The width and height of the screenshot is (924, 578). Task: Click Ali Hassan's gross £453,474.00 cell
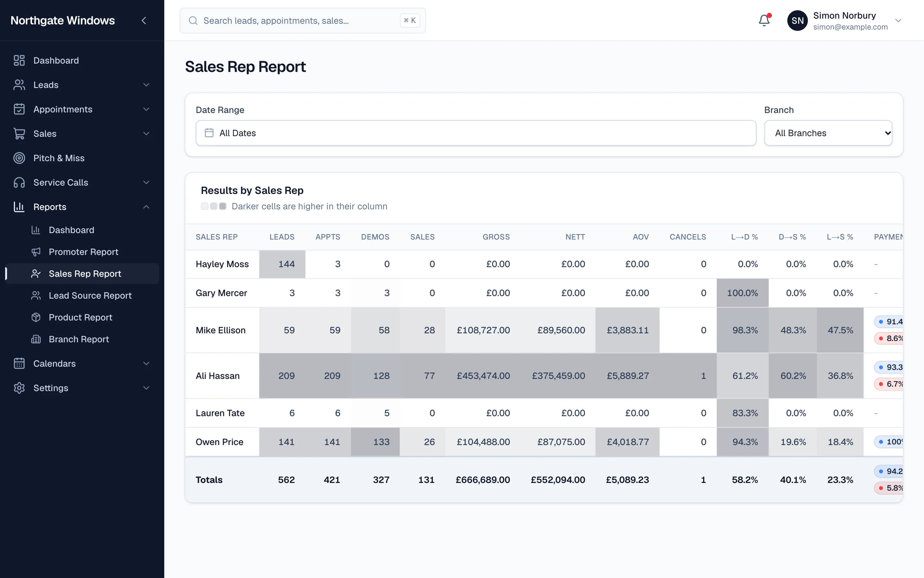(483, 376)
